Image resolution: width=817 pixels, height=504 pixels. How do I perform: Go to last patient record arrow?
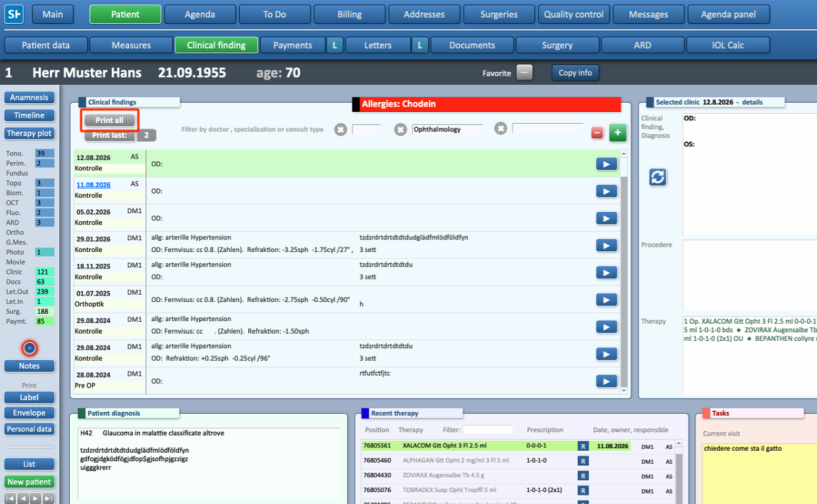click(x=48, y=499)
